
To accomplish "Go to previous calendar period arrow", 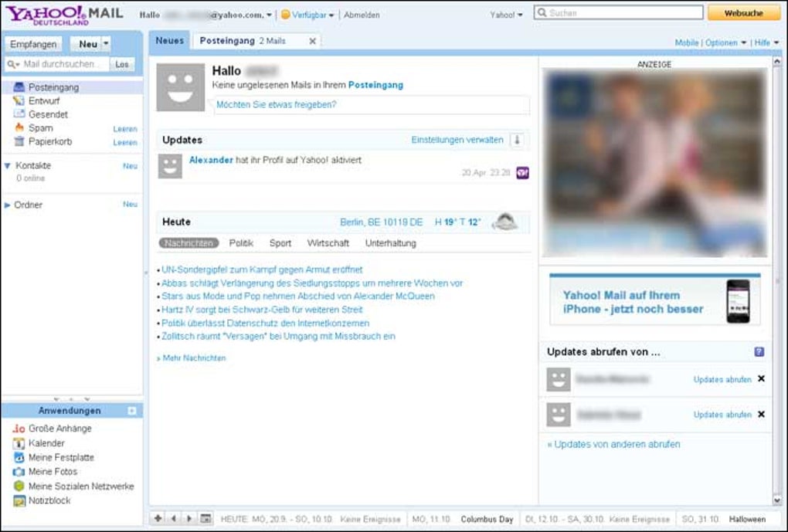I will (173, 518).
